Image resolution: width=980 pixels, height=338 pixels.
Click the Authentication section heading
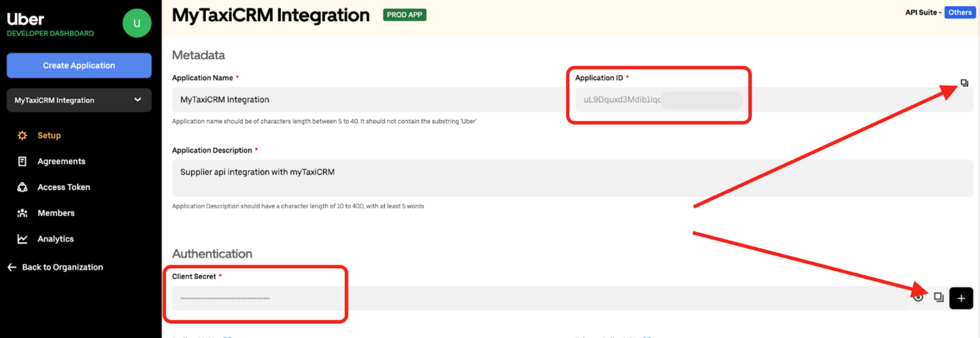click(x=212, y=254)
